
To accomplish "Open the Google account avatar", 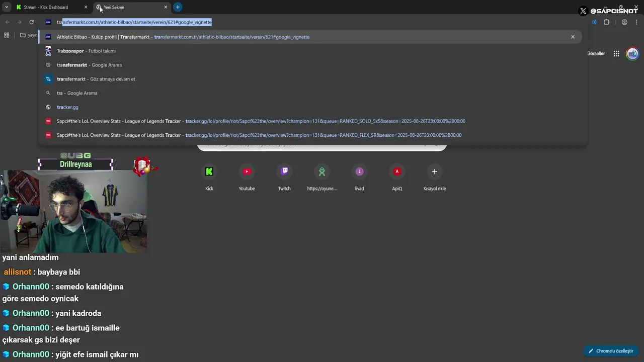I will tap(632, 53).
